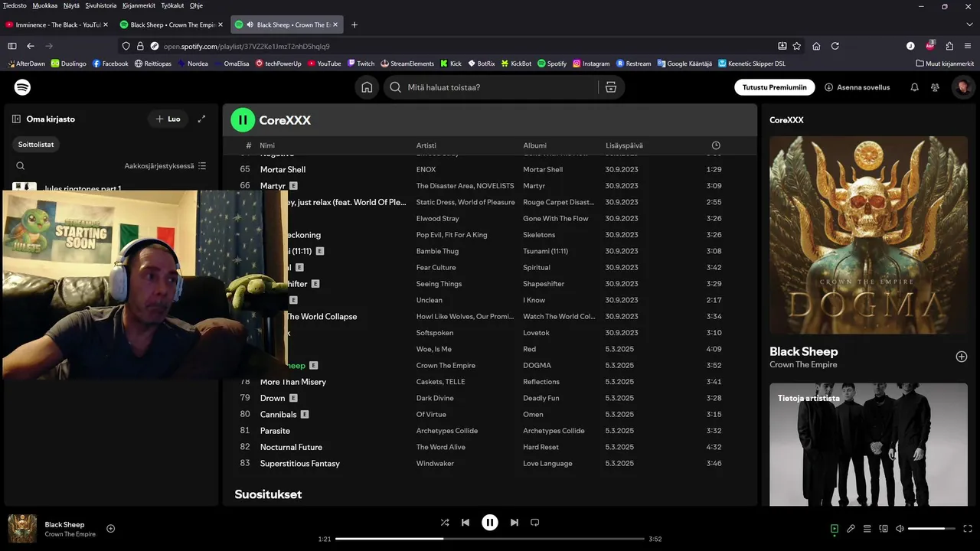Toggle repeat mode
The width and height of the screenshot is (980, 551).
[x=535, y=523]
